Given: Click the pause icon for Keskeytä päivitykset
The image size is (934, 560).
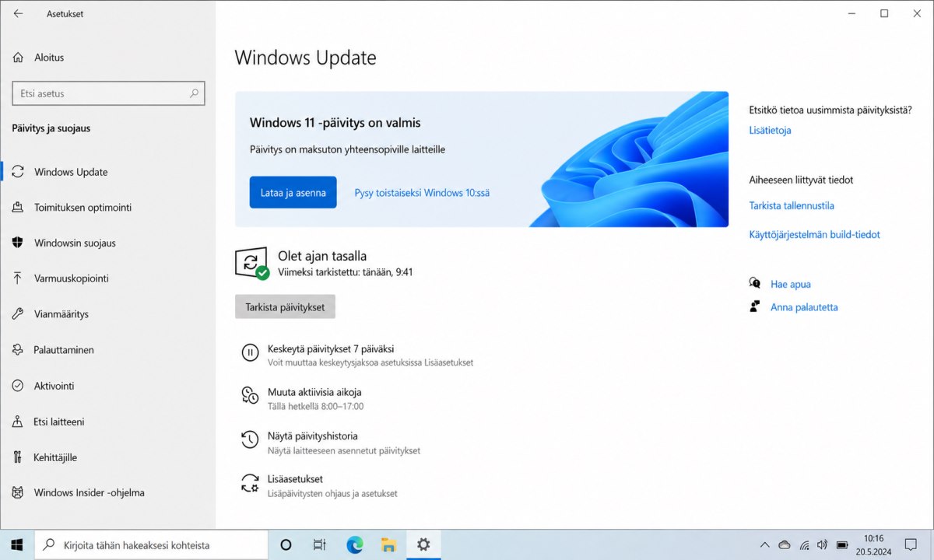Looking at the screenshot, I should click(249, 352).
